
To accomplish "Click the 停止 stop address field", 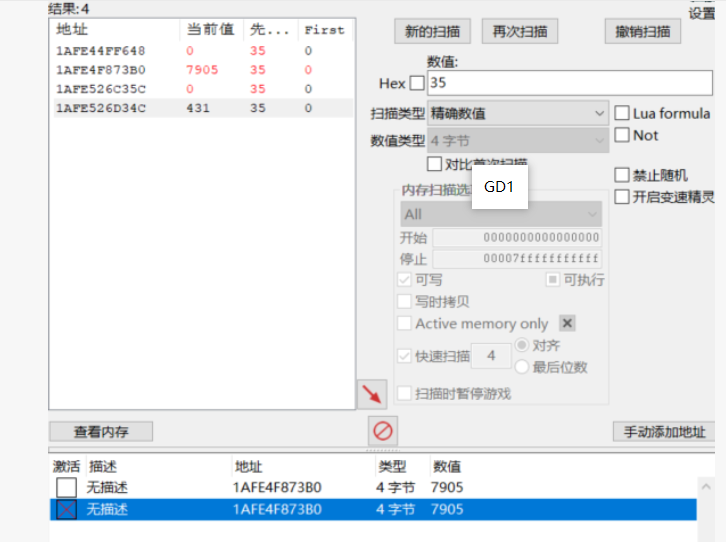I will 517,258.
